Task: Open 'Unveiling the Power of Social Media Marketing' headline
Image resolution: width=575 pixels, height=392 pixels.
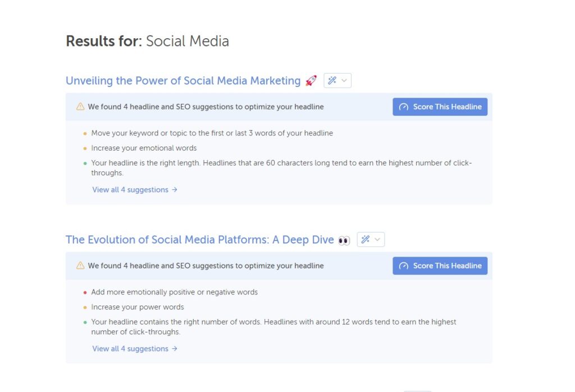Action: point(183,81)
